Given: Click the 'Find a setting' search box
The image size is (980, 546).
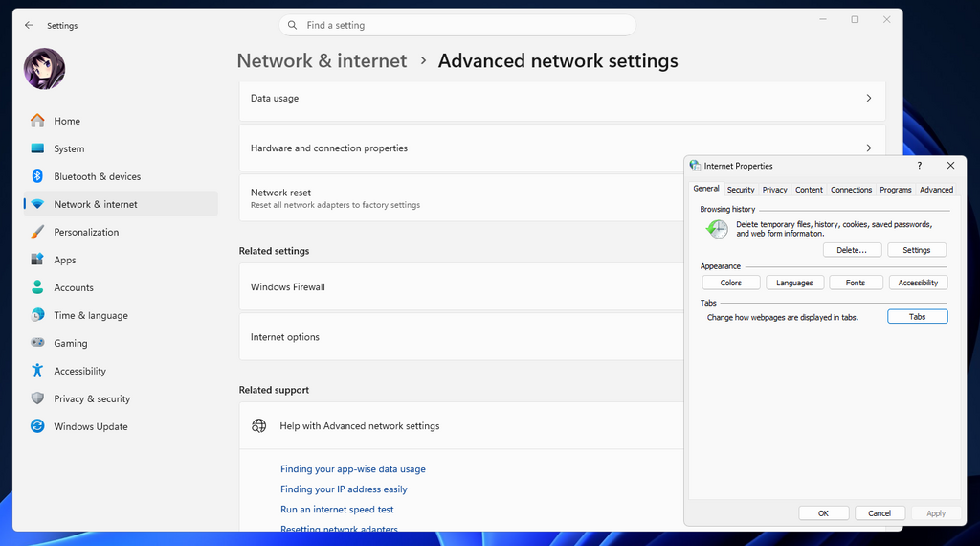Looking at the screenshot, I should point(457,25).
